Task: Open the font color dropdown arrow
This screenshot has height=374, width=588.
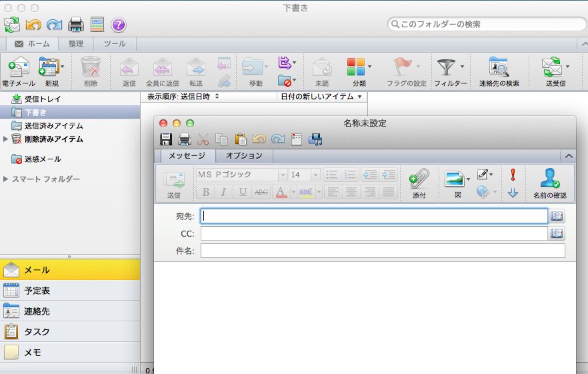Action: 293,192
